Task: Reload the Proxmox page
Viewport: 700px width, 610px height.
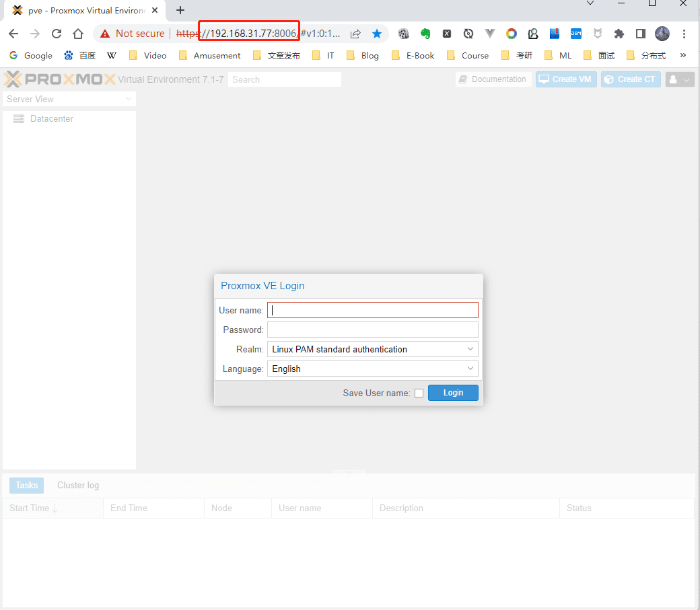Action: (x=57, y=34)
